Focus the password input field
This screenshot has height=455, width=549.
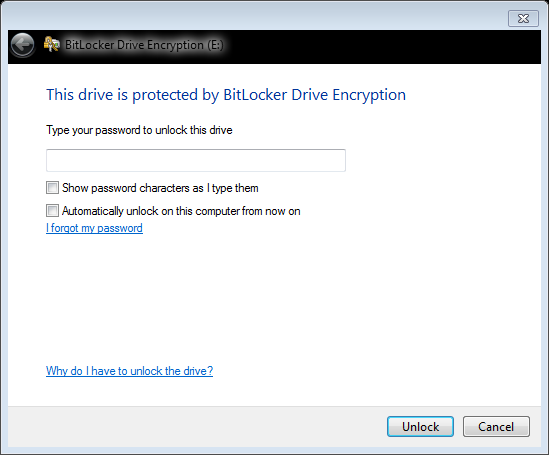point(196,160)
